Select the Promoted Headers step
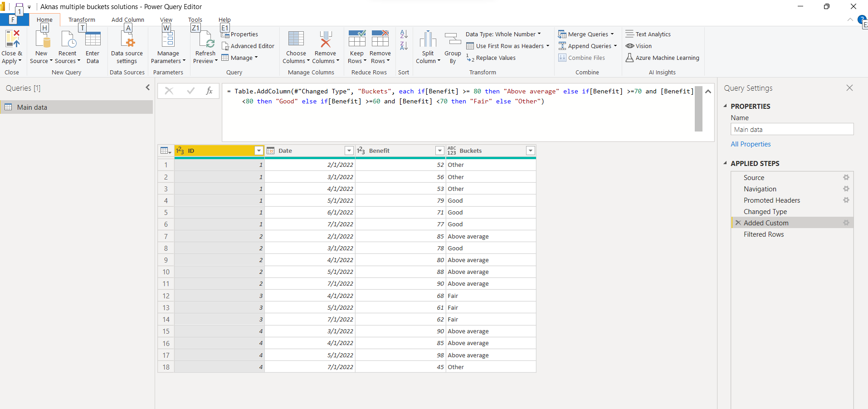The height and width of the screenshot is (409, 868). (792, 200)
